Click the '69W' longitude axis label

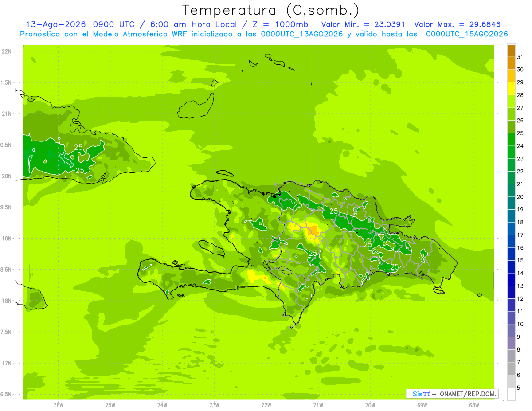422,405
